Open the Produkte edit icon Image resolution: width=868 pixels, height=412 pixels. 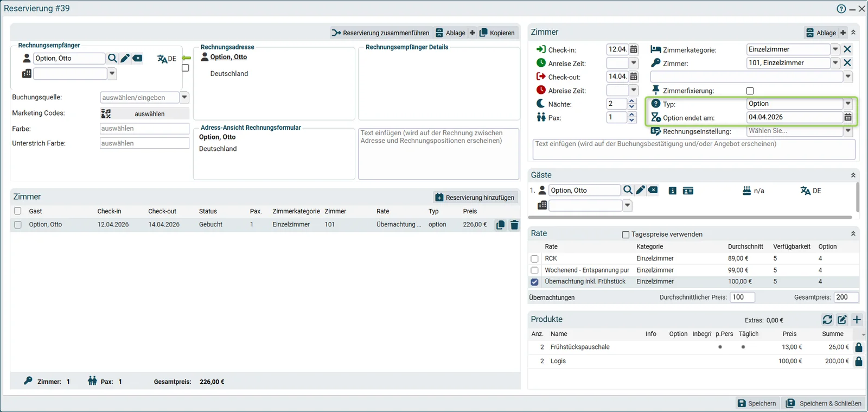pyautogui.click(x=842, y=320)
